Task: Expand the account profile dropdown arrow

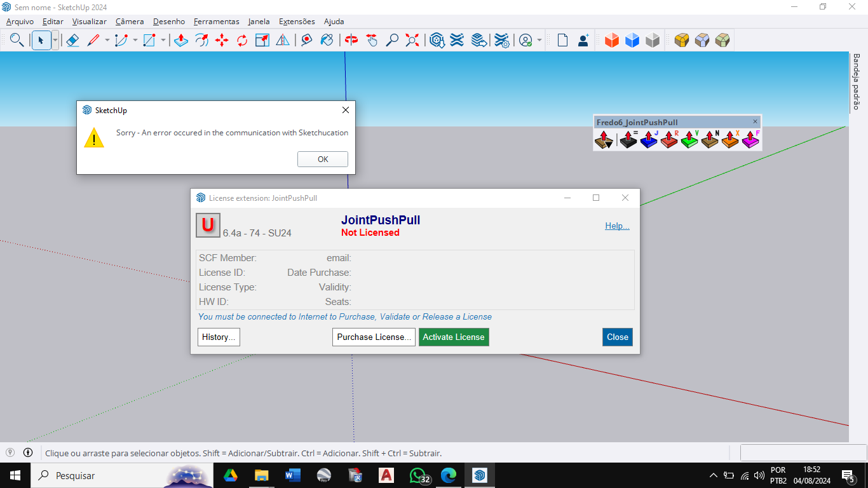Action: point(539,40)
